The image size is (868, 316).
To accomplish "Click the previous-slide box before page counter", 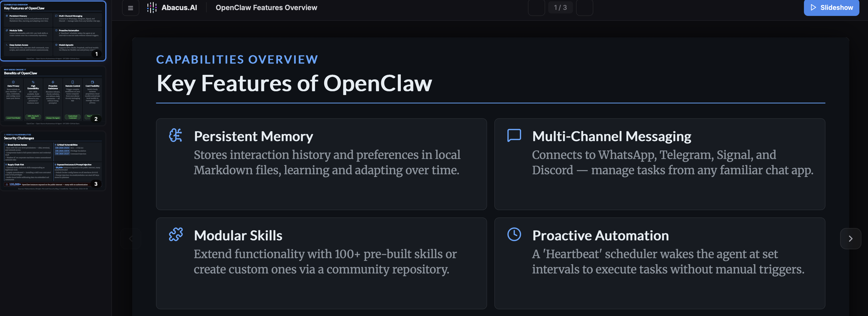I will [536, 7].
